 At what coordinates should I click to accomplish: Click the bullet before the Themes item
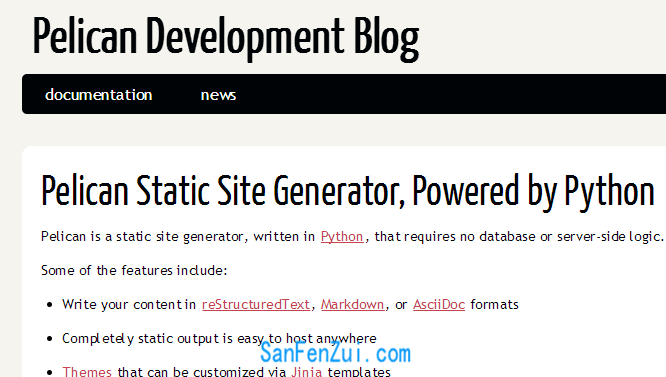[50, 372]
